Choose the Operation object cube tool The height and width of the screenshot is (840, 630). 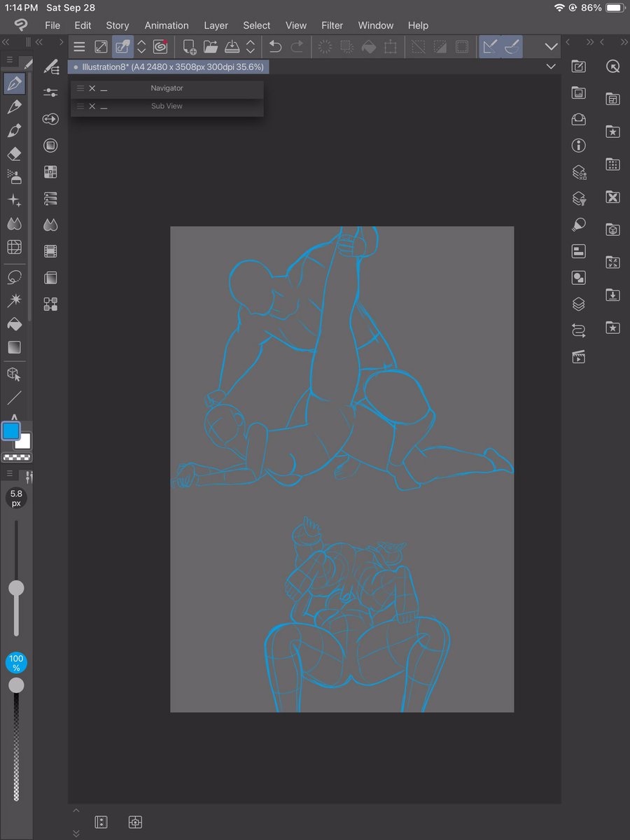[14, 374]
